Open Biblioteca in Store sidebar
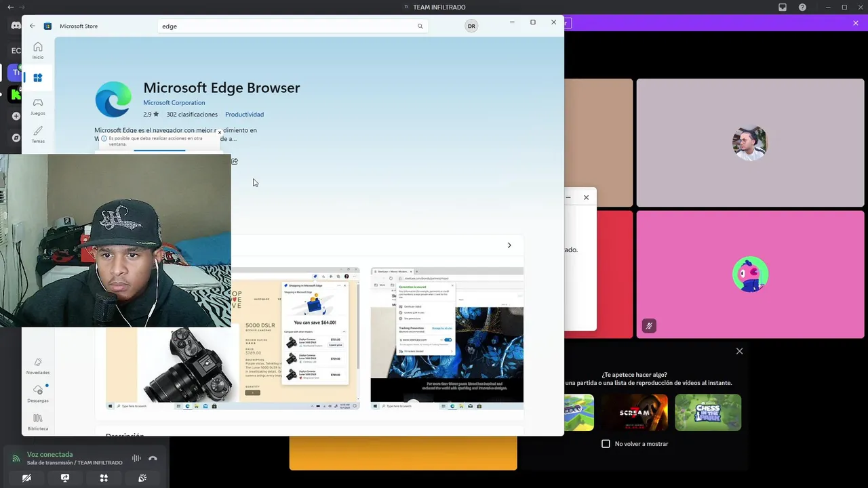 point(38,422)
